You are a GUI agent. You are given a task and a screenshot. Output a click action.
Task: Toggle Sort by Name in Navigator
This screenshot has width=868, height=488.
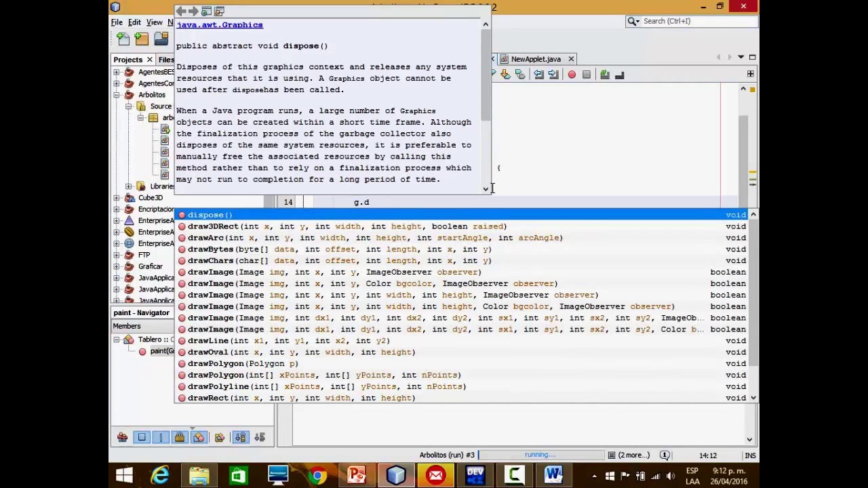point(241,437)
